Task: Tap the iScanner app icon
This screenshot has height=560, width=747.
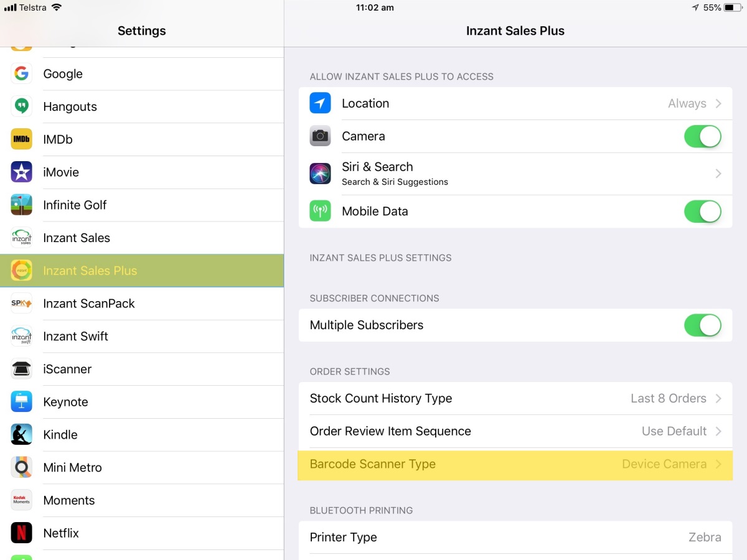Action: 22,369
